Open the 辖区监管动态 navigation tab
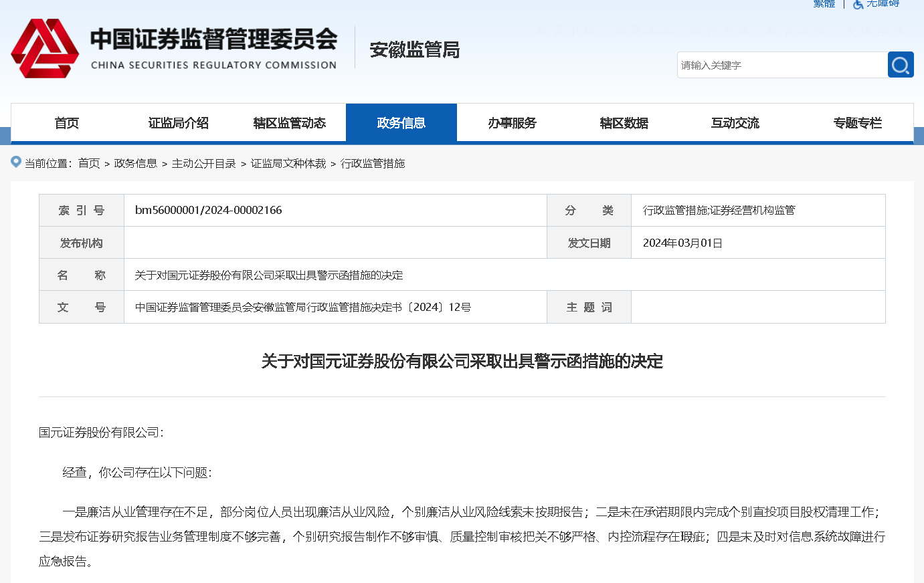The image size is (924, 583). (290, 123)
